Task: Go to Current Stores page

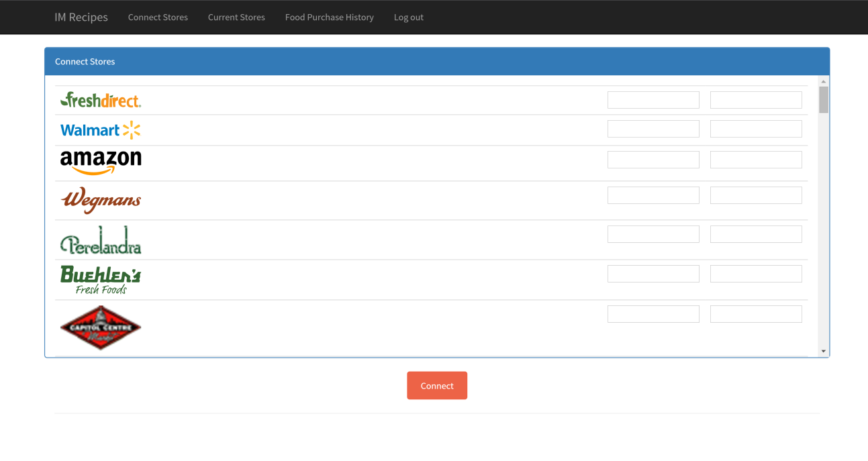Action: pos(236,17)
